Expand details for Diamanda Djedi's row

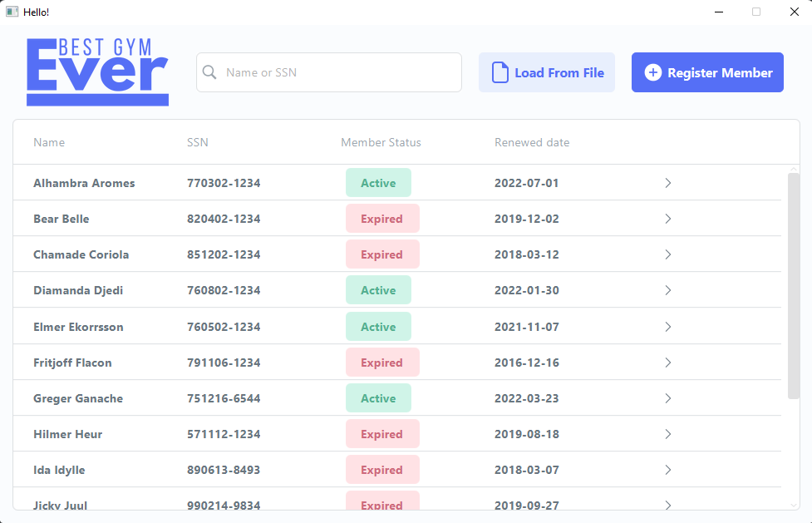pyautogui.click(x=667, y=290)
